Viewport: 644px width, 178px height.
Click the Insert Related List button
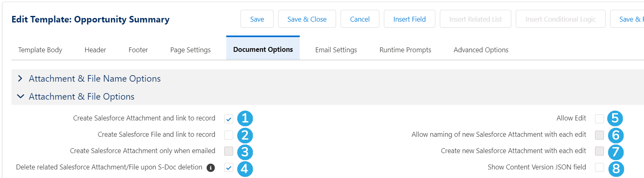point(475,19)
